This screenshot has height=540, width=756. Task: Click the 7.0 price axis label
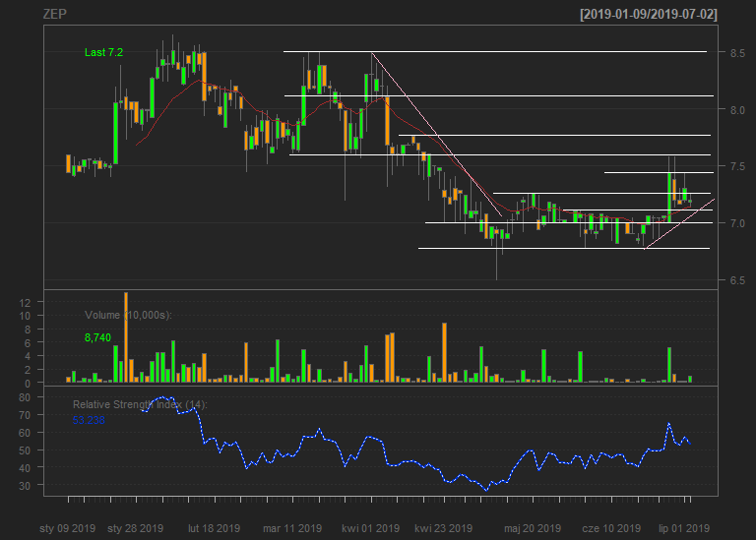[737, 223]
